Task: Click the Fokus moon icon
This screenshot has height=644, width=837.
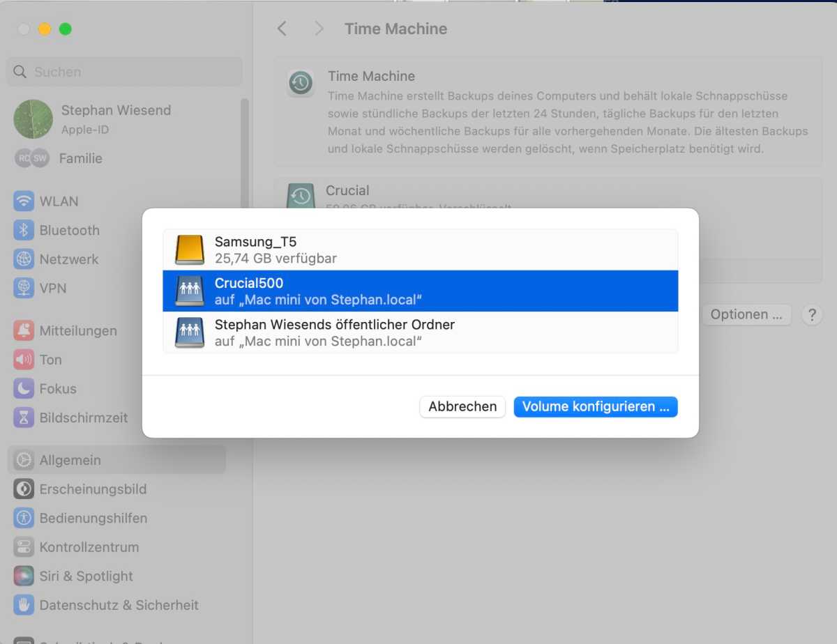Action: click(x=24, y=389)
